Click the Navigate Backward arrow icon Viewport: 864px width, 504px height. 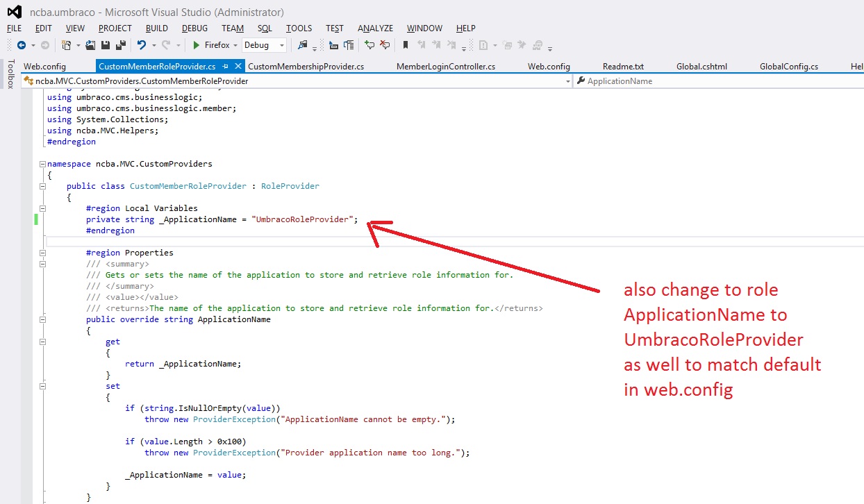coord(22,45)
